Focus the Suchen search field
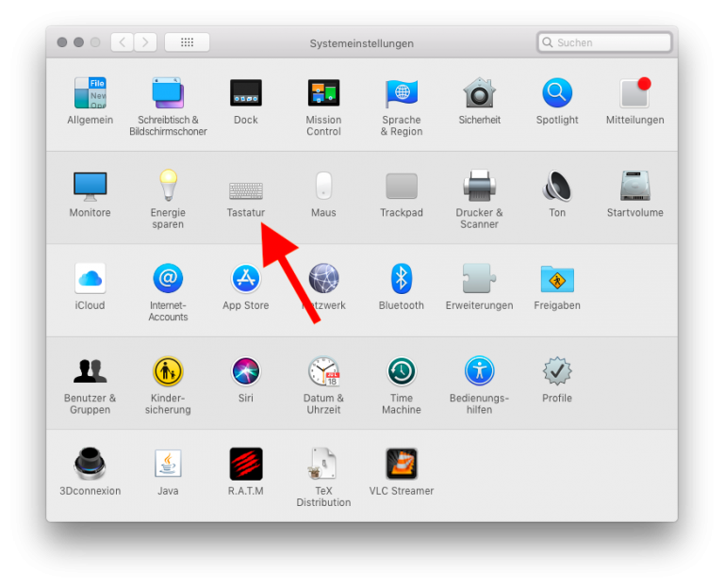Image resolution: width=724 pixels, height=588 pixels. 604,42
